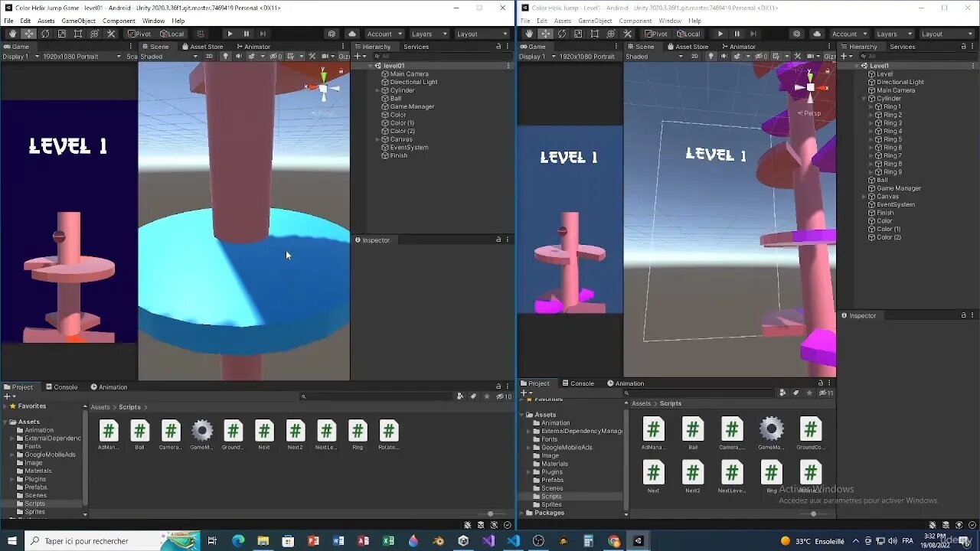Select the custom editor tools in right window
Viewport: 980px width, 551px height.
(x=627, y=34)
